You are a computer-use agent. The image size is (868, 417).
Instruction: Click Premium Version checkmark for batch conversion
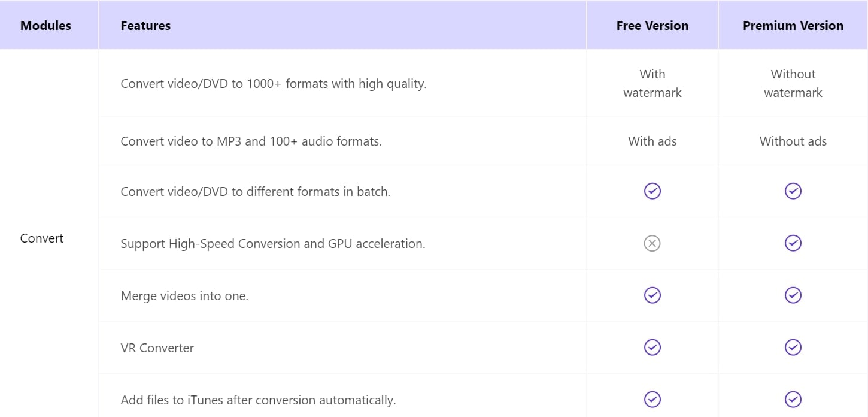coord(793,191)
